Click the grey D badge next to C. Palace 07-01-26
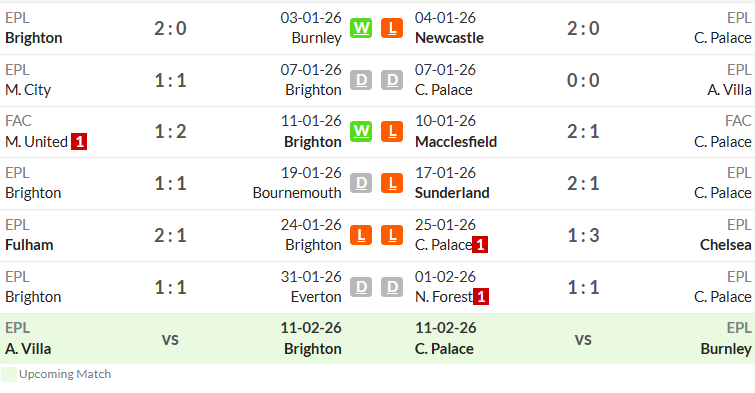755x393 pixels. [392, 80]
